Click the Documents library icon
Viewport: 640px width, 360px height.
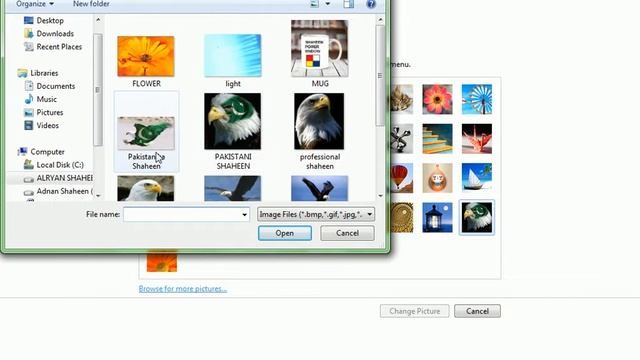pos(29,86)
